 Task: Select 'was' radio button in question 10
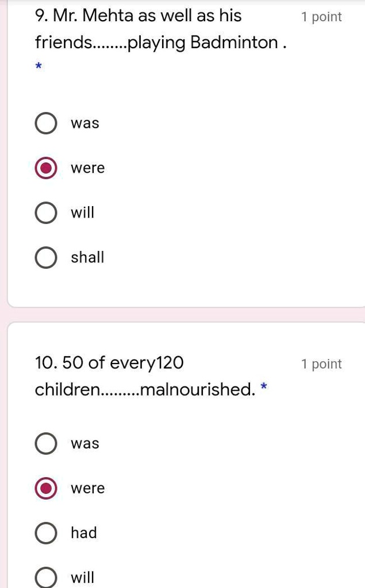46,443
